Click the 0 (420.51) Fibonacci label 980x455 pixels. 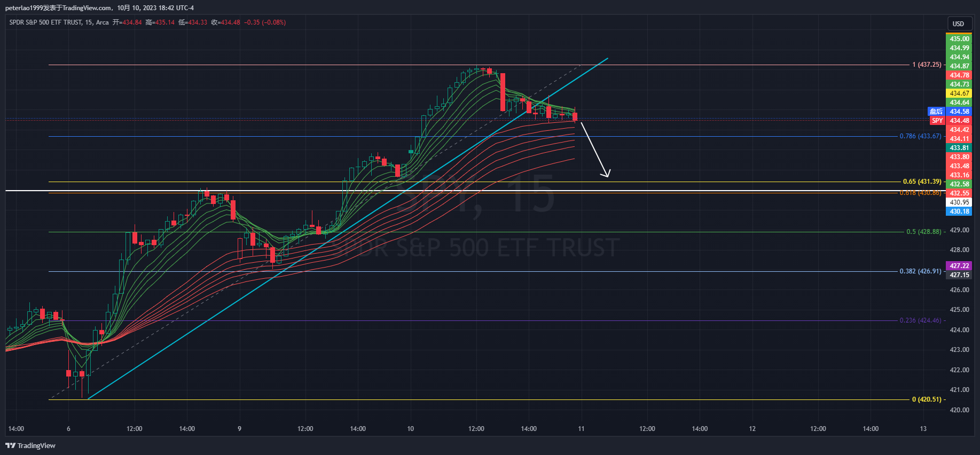point(927,399)
